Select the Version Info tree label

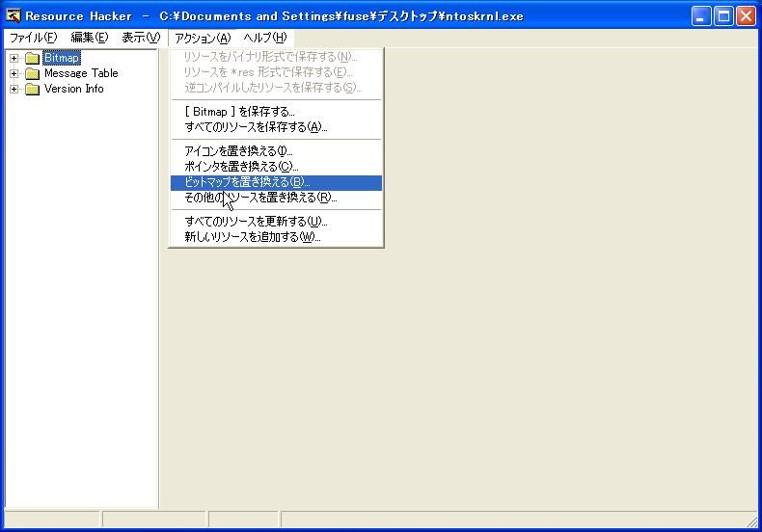click(x=74, y=89)
